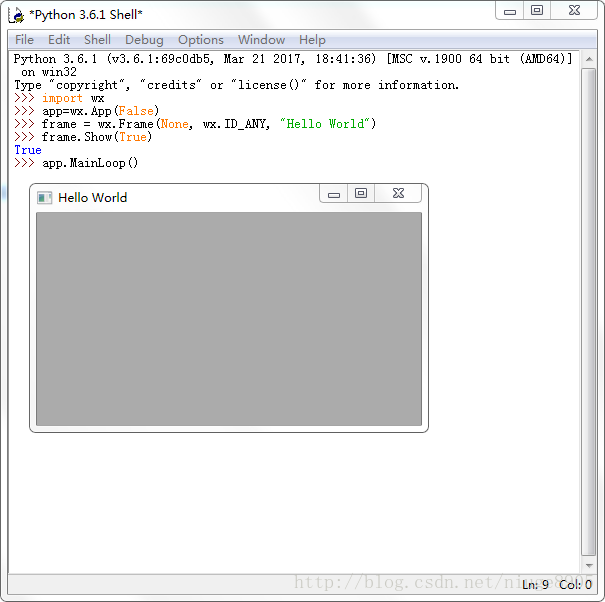Click the app.MainLoop() line in the shell

[x=90, y=163]
